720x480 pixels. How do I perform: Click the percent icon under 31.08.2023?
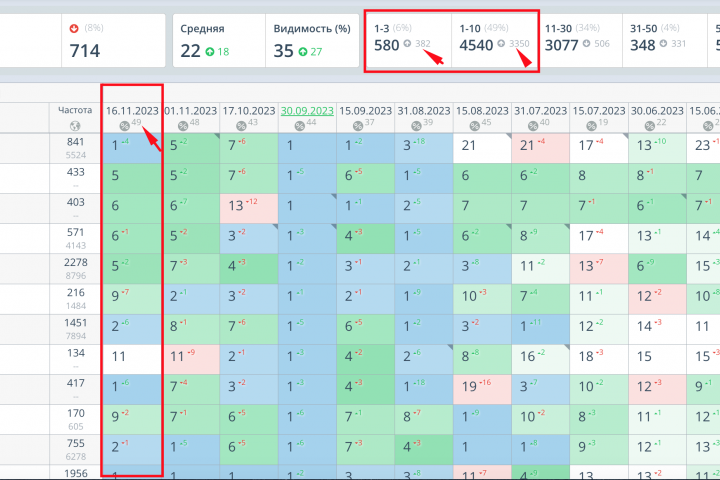416,125
